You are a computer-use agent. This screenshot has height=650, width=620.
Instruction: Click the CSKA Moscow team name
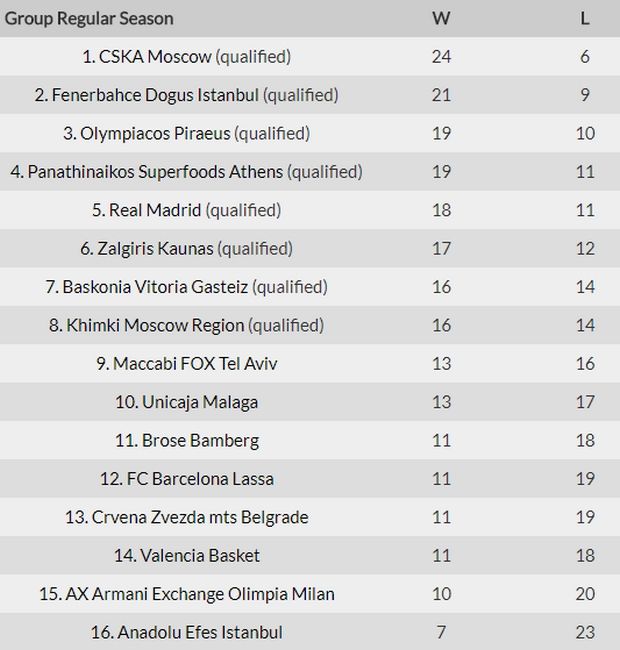coord(156,57)
